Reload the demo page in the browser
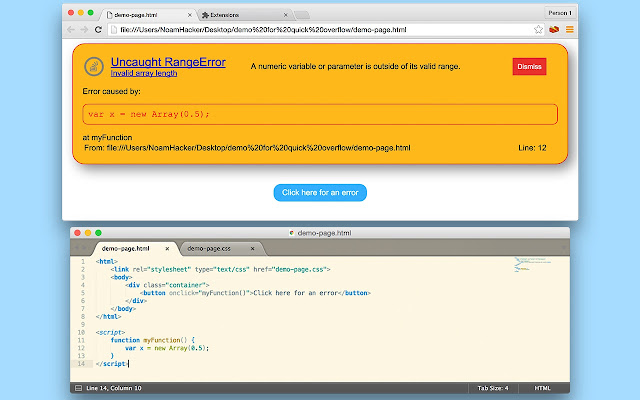 coord(98,29)
